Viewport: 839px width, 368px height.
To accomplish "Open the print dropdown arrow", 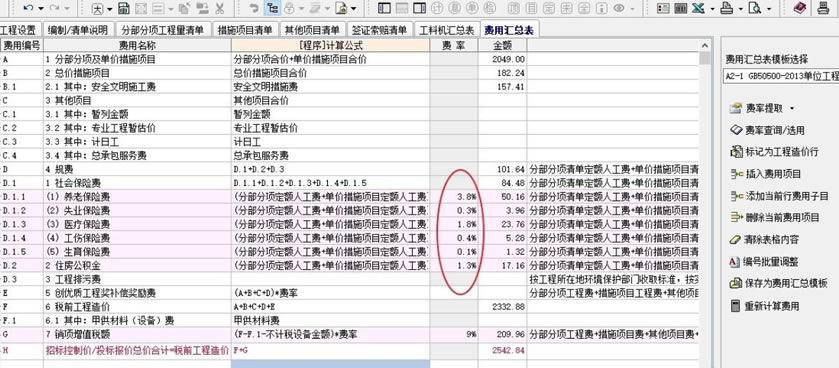I will point(741,9).
